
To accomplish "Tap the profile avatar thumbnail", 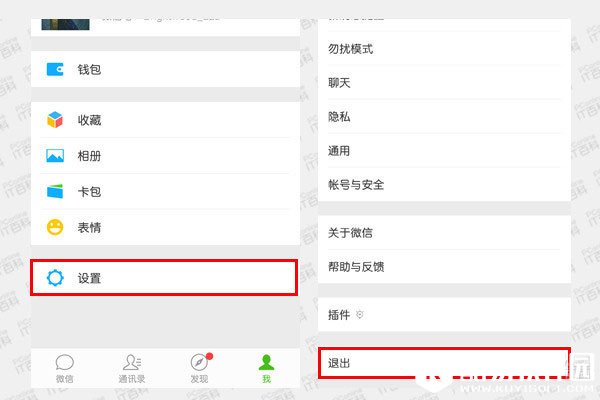I will [65, 24].
